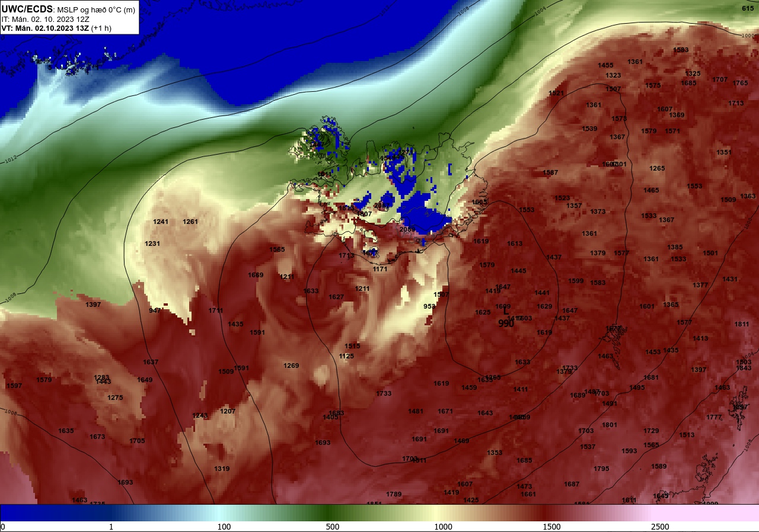Click the 1729 height value
Screen dimensions: 759x532
click(x=651, y=431)
